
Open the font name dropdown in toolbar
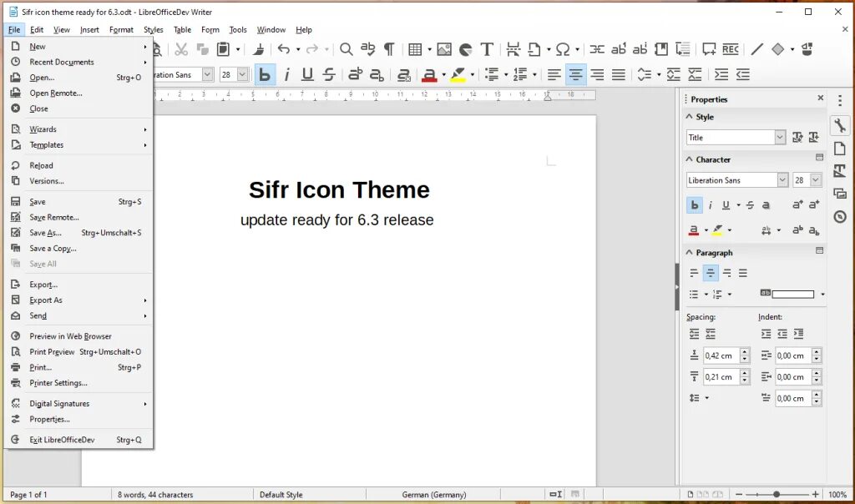[207, 74]
